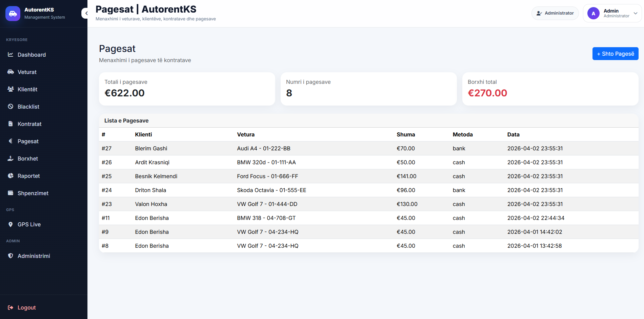Click vehicle VW Golf 7 - 01-444-DD
644x319 pixels.
pos(267,204)
